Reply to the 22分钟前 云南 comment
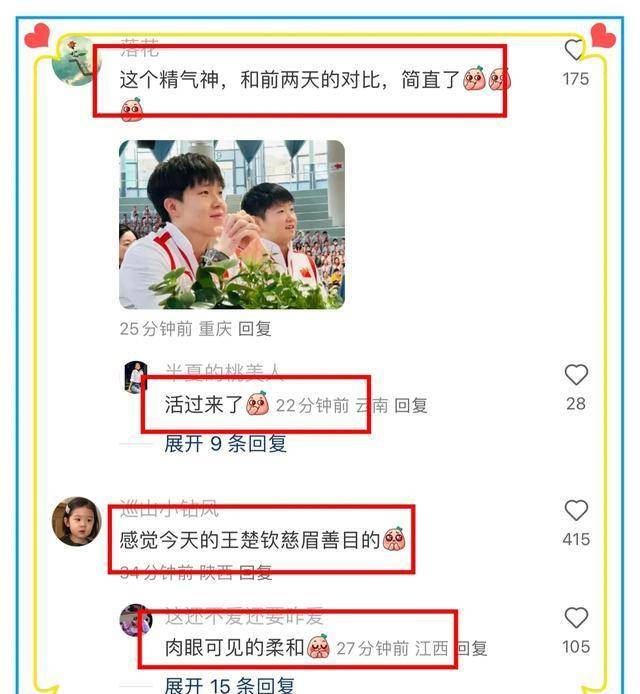Viewport: 640px width, 694px height. [x=411, y=405]
